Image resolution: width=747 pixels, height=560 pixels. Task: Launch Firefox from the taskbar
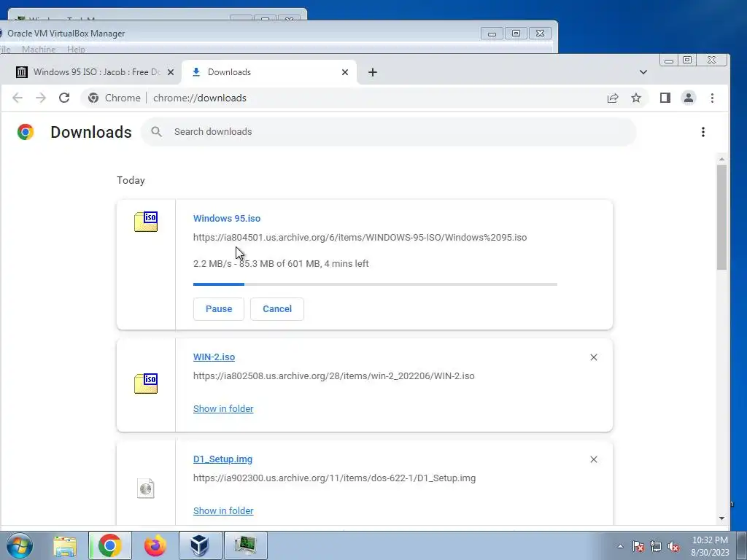[x=155, y=545]
